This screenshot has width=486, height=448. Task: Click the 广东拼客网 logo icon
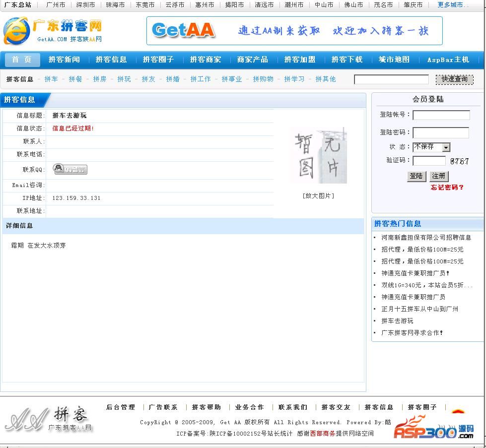[53, 30]
